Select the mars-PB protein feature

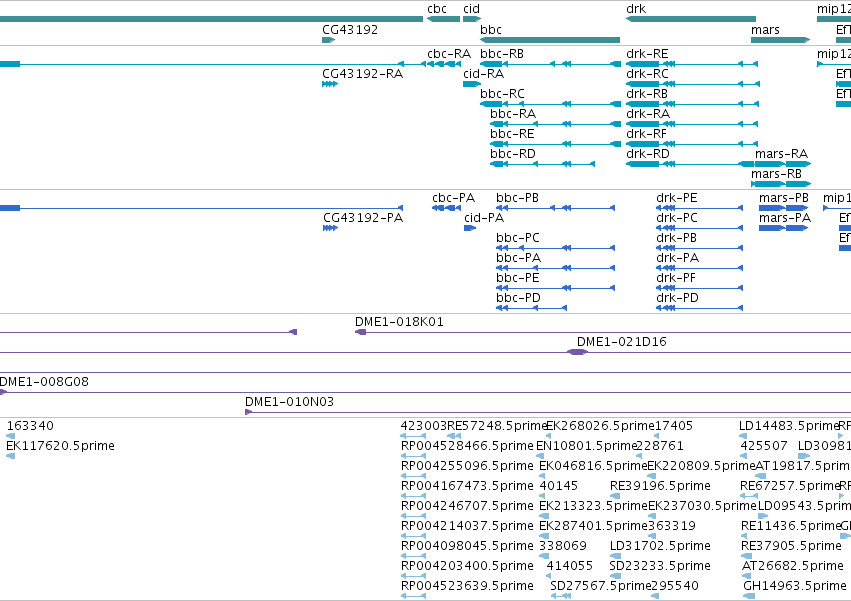coord(783,208)
